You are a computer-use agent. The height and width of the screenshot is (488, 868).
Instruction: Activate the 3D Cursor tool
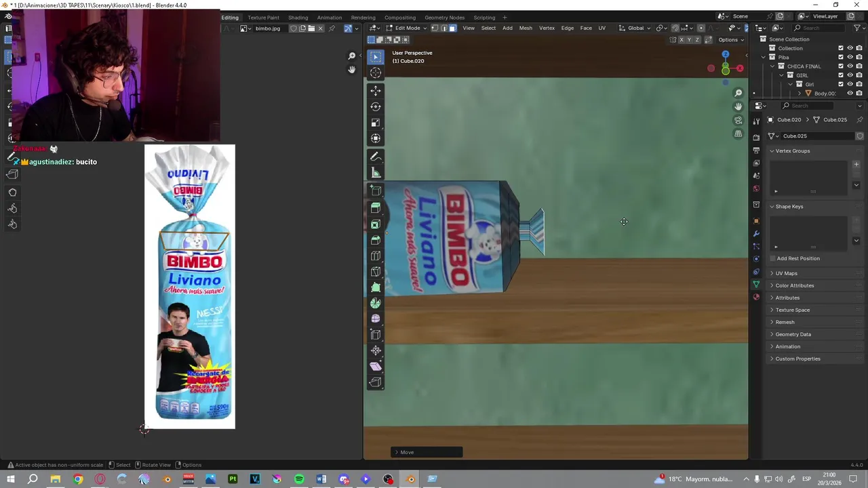coord(376,73)
